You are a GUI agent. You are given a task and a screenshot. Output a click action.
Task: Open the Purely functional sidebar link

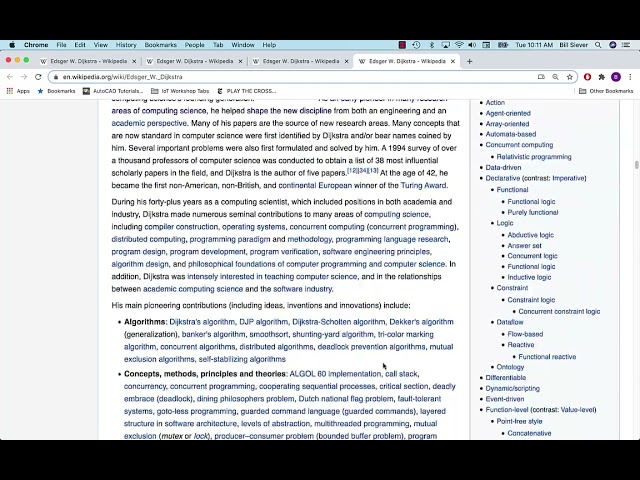[533, 212]
